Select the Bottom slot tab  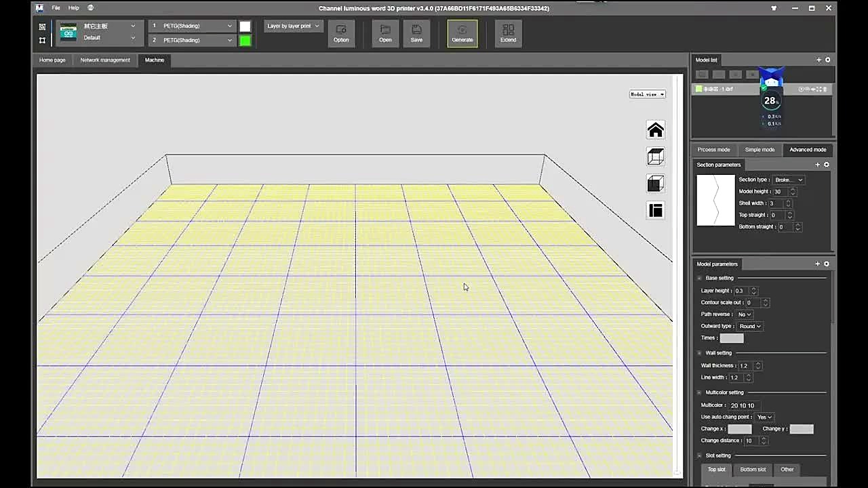click(x=753, y=469)
